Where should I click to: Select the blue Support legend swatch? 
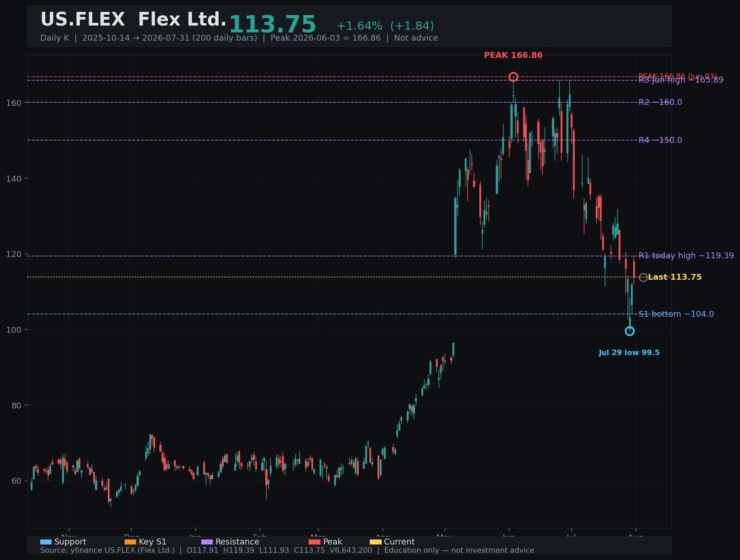46,542
